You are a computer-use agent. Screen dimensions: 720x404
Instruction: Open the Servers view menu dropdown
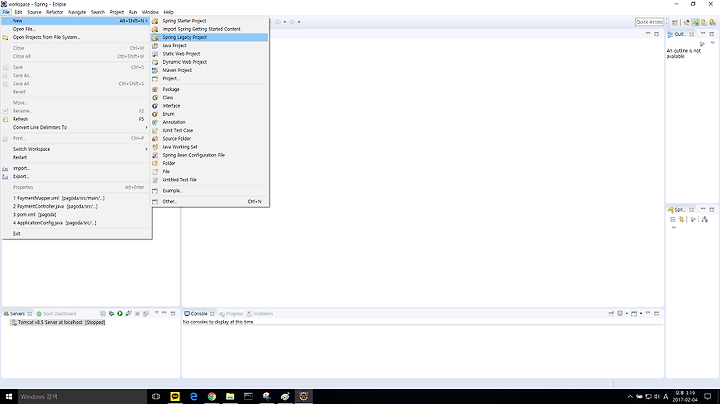pyautogui.click(x=157, y=313)
